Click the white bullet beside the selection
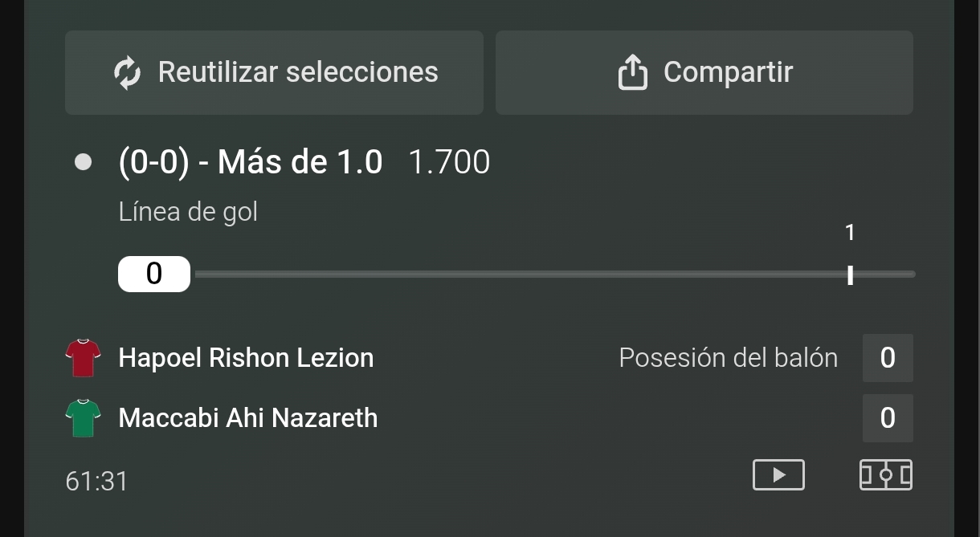This screenshot has height=537, width=980. pyautogui.click(x=83, y=162)
